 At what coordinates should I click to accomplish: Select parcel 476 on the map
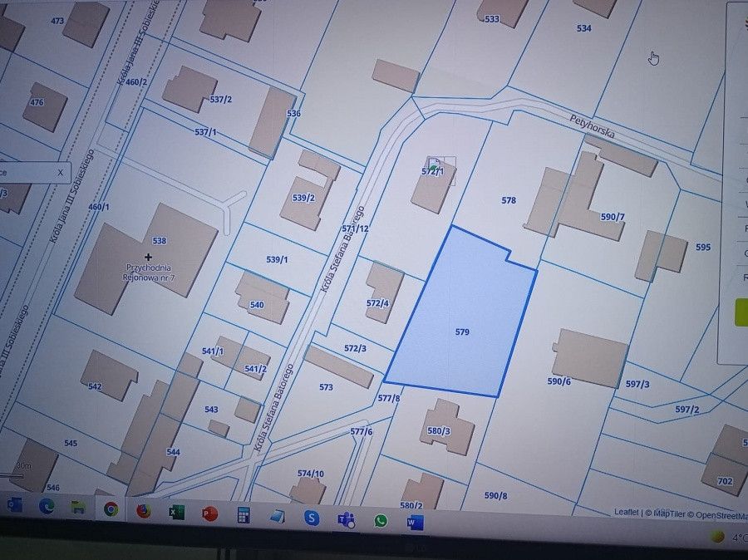click(x=37, y=102)
